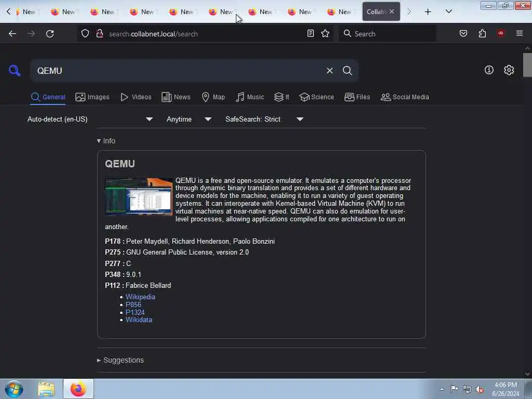This screenshot has height=399, width=532.
Task: Open the Anytime time range dropdown
Action: (x=189, y=119)
